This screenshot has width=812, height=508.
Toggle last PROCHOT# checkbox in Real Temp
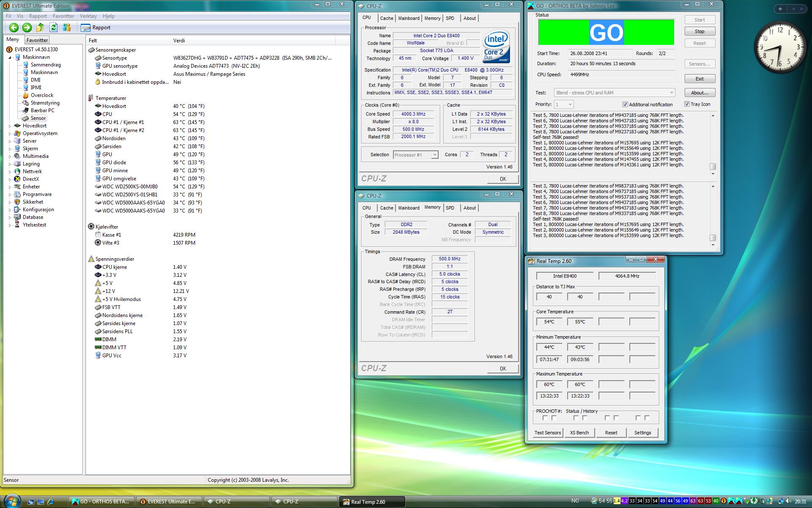[x=647, y=418]
